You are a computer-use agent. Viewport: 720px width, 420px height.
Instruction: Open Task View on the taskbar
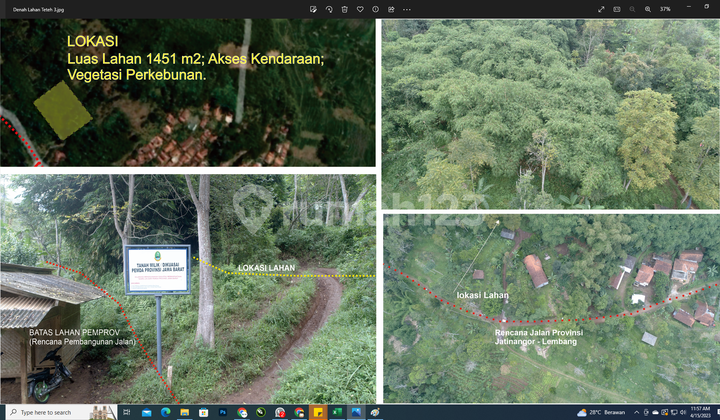click(x=127, y=412)
